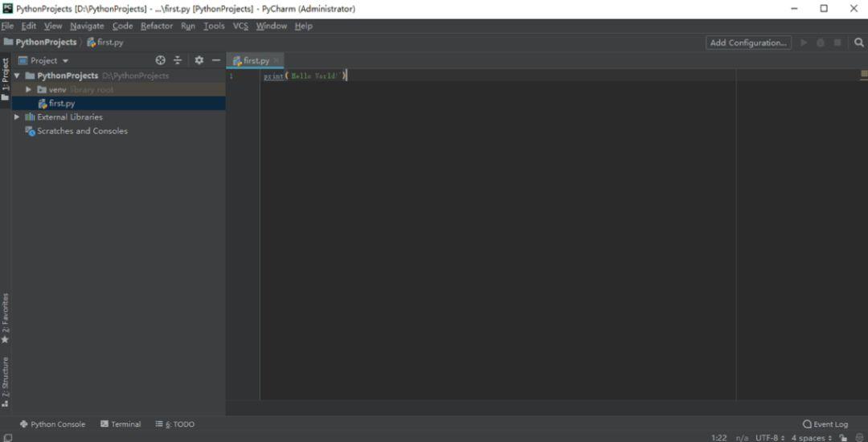The image size is (868, 442).
Task: Select first.py in the project tree
Action: click(x=118, y=104)
